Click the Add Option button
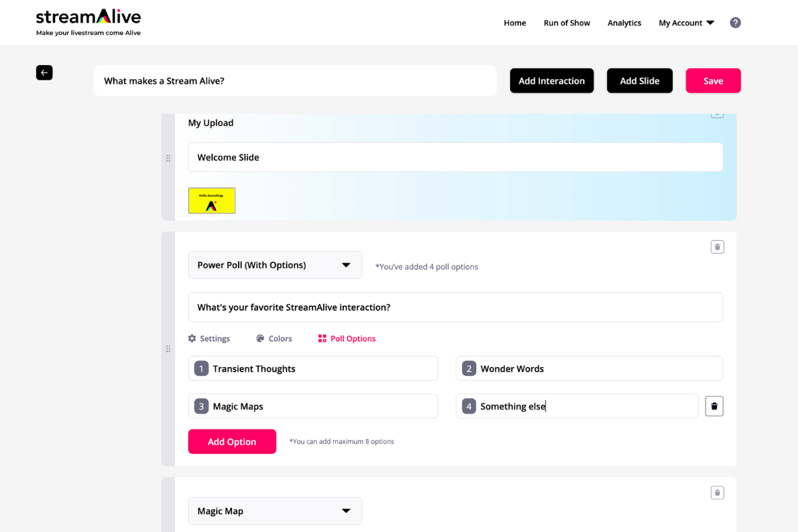The width and height of the screenshot is (798, 532). (232, 442)
